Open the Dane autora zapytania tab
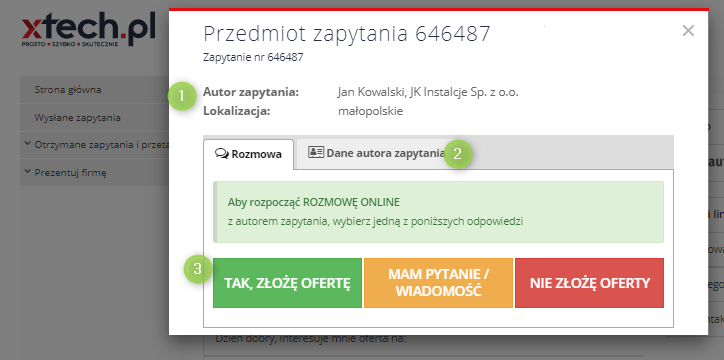 [375, 153]
